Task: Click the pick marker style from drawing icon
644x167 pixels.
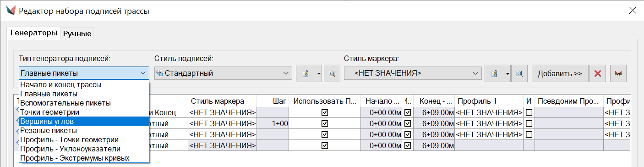Action: point(520,73)
